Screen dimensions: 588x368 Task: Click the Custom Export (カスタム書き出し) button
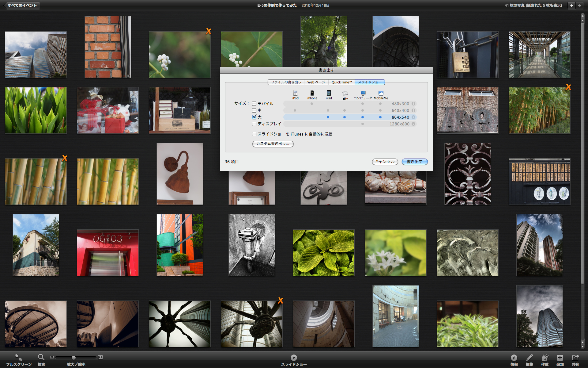[x=273, y=144]
